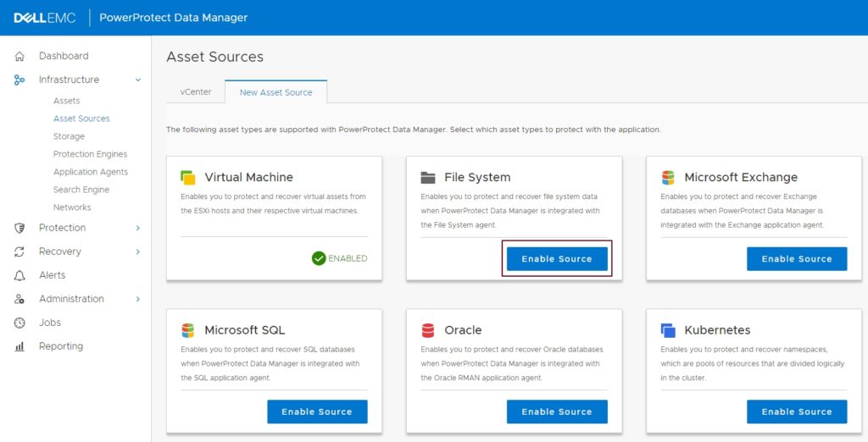Enable Source for Kubernetes

(797, 412)
